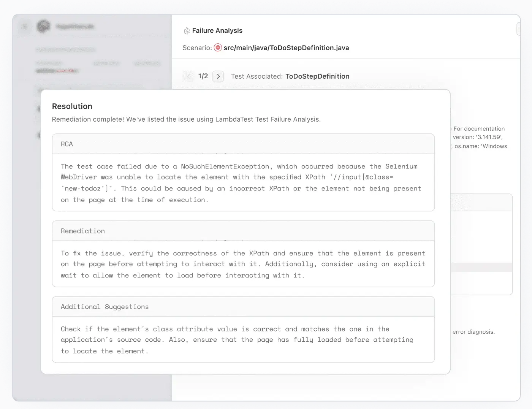This screenshot has width=532, height=409.
Task: Click the Failure Analysis header icon
Action: (x=187, y=31)
